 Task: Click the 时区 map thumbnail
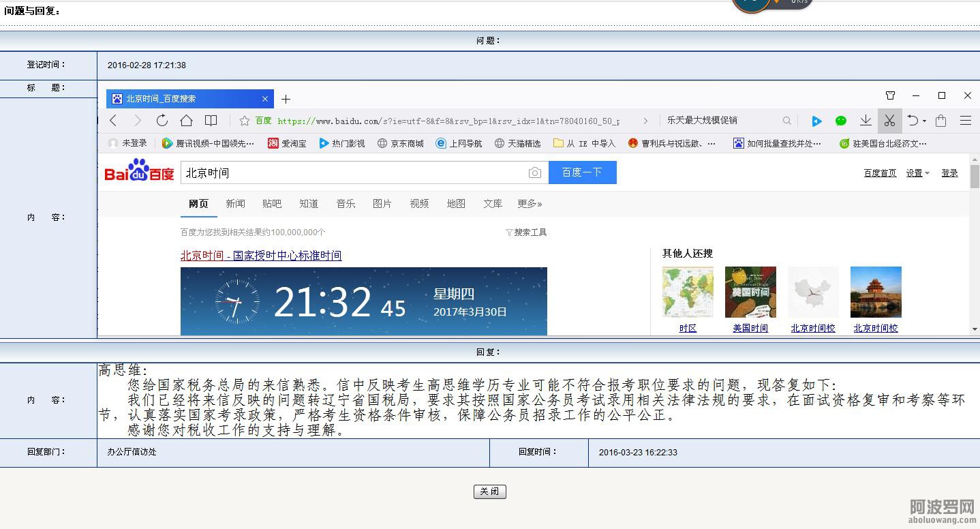pyautogui.click(x=688, y=292)
